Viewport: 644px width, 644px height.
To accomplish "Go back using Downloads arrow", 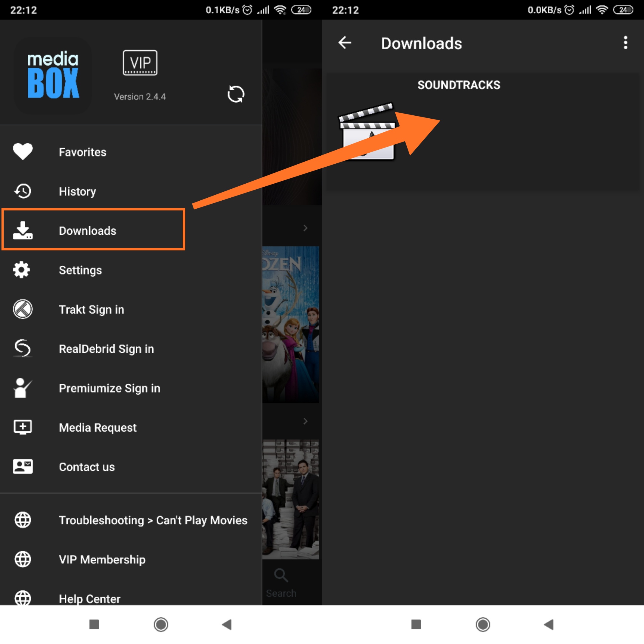I will pos(345,43).
